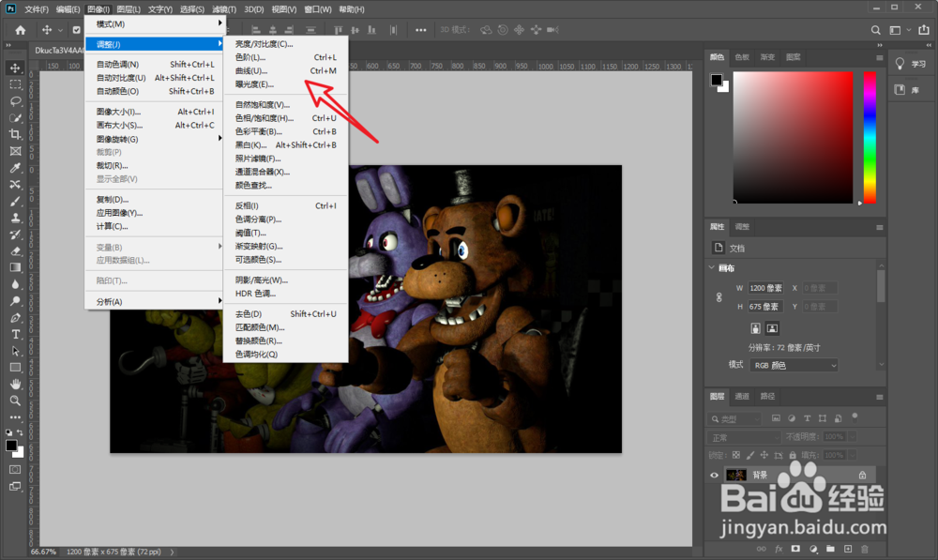Open the 学习 panel button
This screenshot has height=560, width=938.
coord(912,64)
